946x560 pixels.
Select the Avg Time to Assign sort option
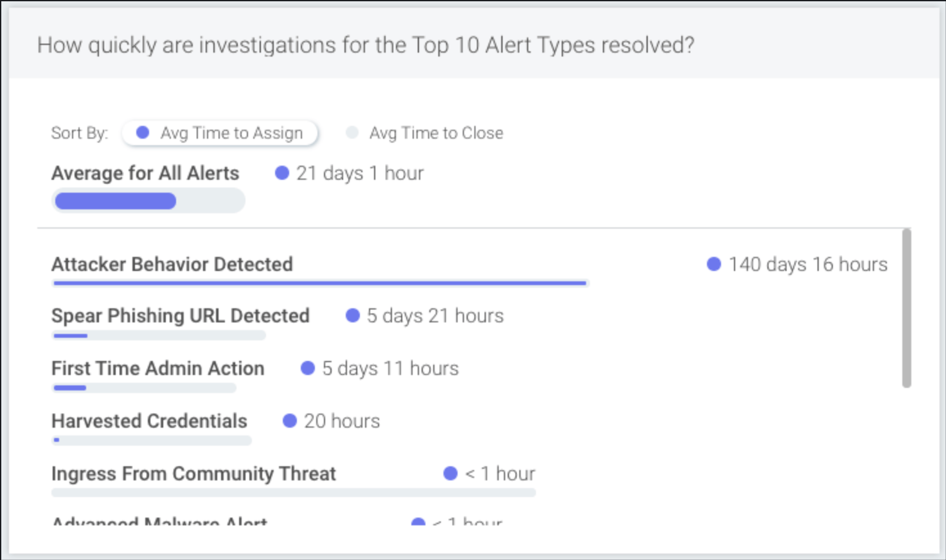pos(220,133)
